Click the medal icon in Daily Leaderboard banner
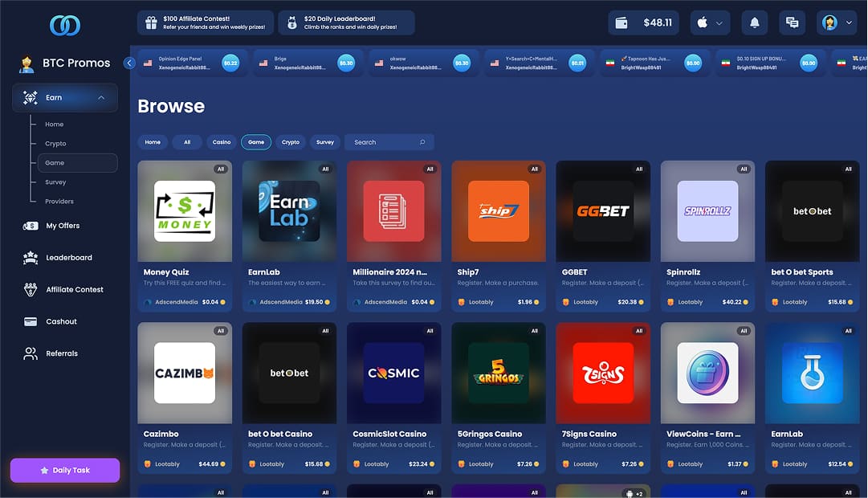868x498 pixels. click(292, 22)
